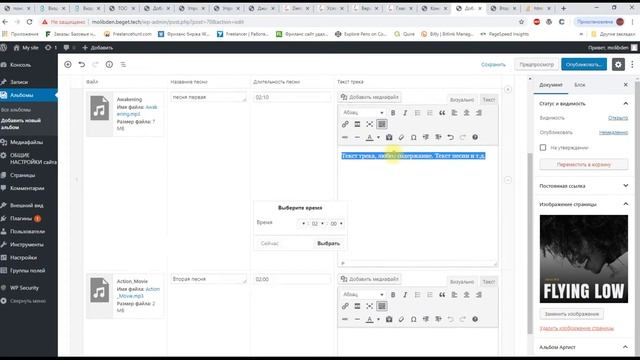The width and height of the screenshot is (640, 360).
Task: Click Replace image button
Action: (571, 314)
